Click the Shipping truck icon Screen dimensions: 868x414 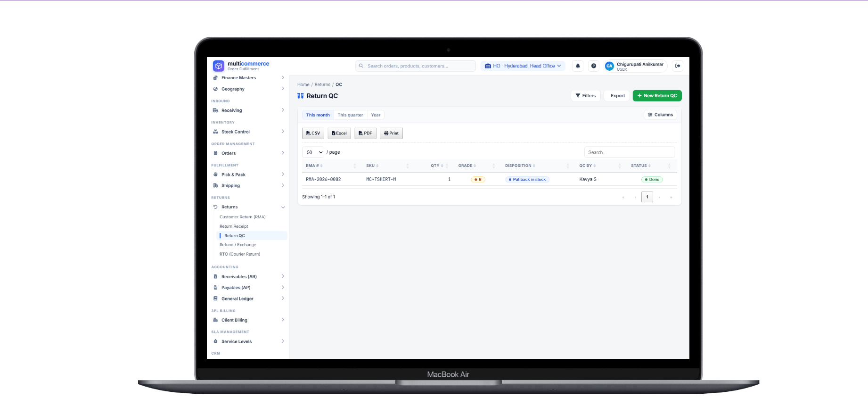(x=215, y=186)
